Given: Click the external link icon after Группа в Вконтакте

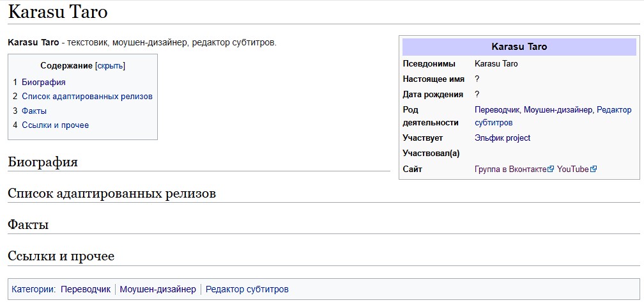Looking at the screenshot, I should pos(551,169).
